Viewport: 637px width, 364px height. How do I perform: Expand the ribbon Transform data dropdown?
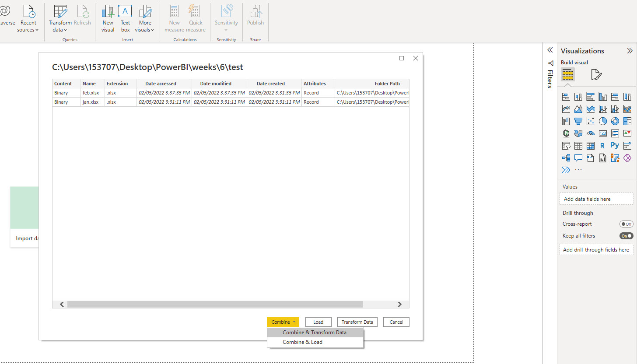(60, 19)
